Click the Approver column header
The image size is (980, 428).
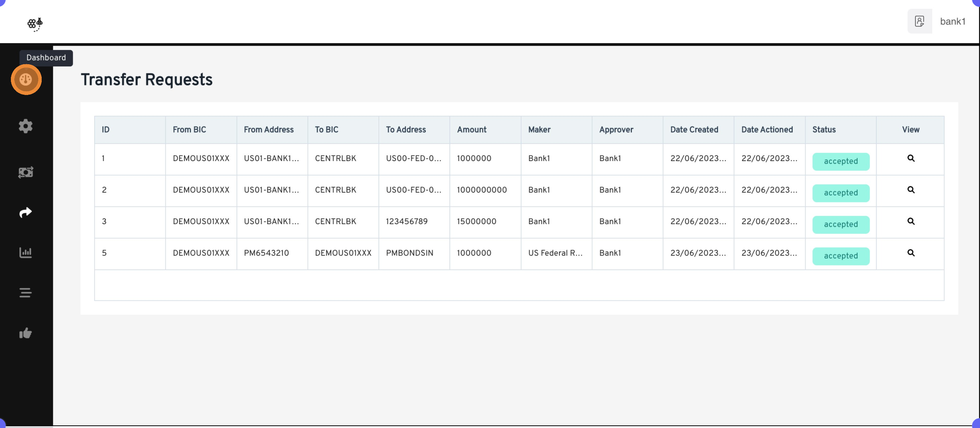(628, 130)
